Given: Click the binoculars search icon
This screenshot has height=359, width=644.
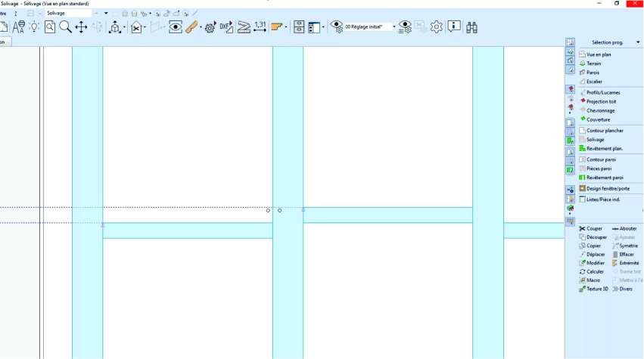Looking at the screenshot, I should pos(472,26).
